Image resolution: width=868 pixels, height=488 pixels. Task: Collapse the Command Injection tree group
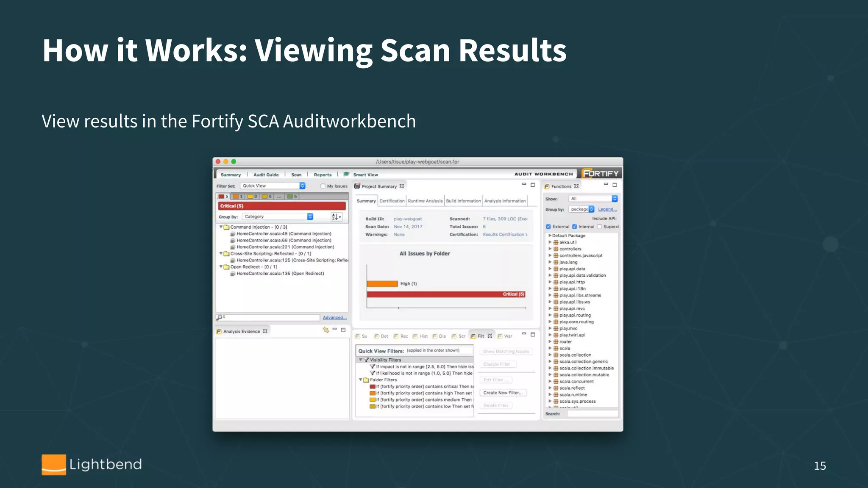(x=221, y=227)
